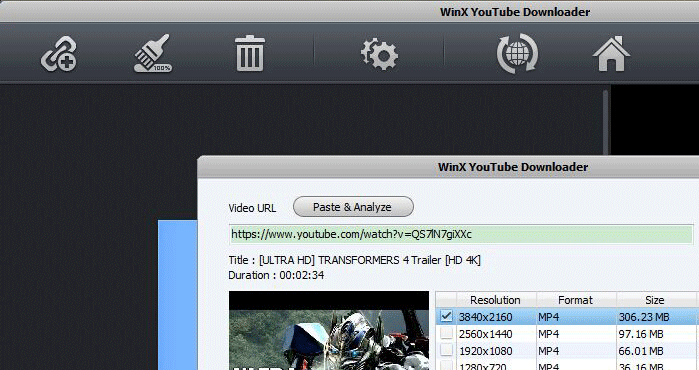
Task: Uncheck the 3840x2160 resolution checkbox
Action: click(x=446, y=317)
